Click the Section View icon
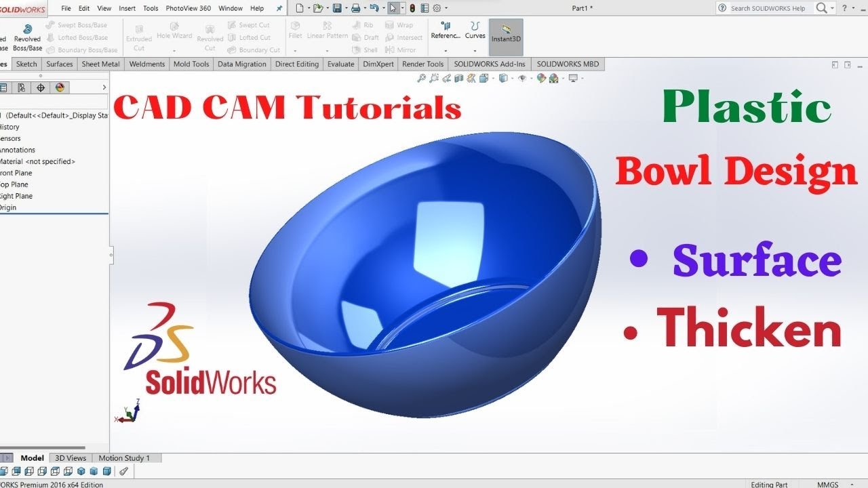 pos(459,78)
